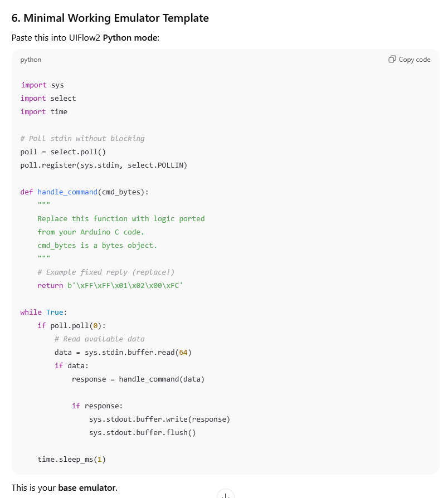
Task: Click the bold base emulator text
Action: (87, 488)
